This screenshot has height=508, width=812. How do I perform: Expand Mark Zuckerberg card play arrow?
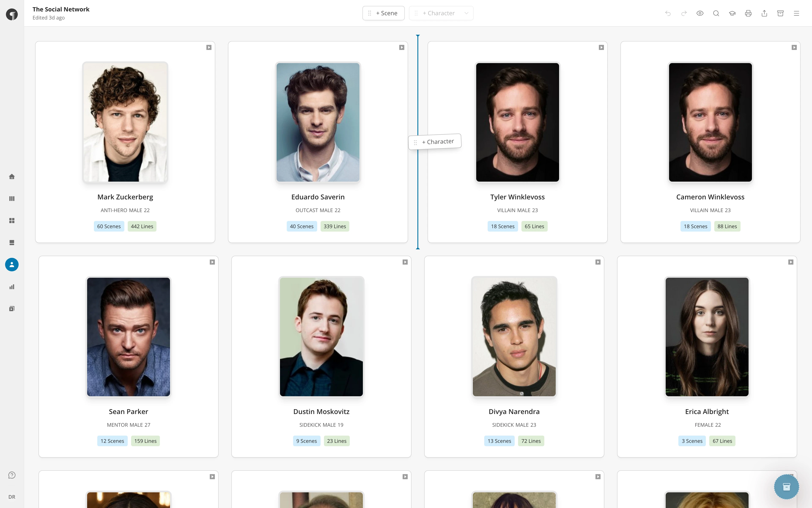pos(209,47)
